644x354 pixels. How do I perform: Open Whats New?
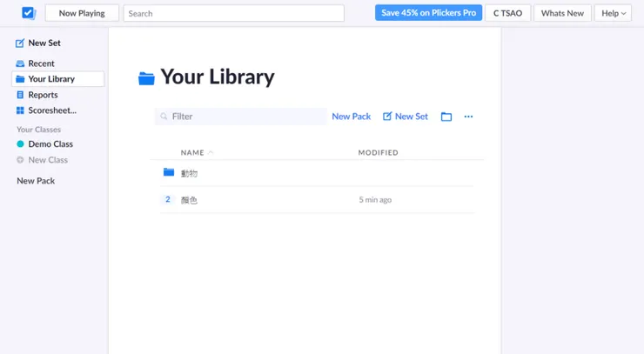(x=562, y=13)
